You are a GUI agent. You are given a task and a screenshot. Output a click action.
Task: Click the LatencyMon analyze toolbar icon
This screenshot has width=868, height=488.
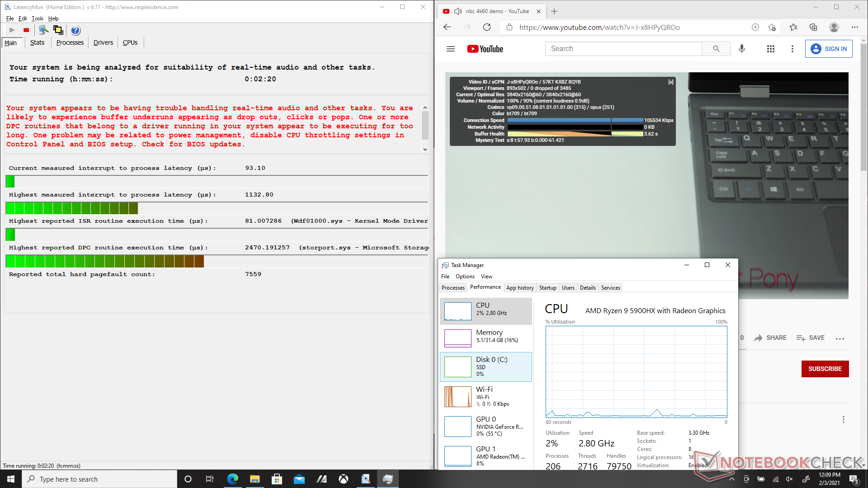[43, 30]
